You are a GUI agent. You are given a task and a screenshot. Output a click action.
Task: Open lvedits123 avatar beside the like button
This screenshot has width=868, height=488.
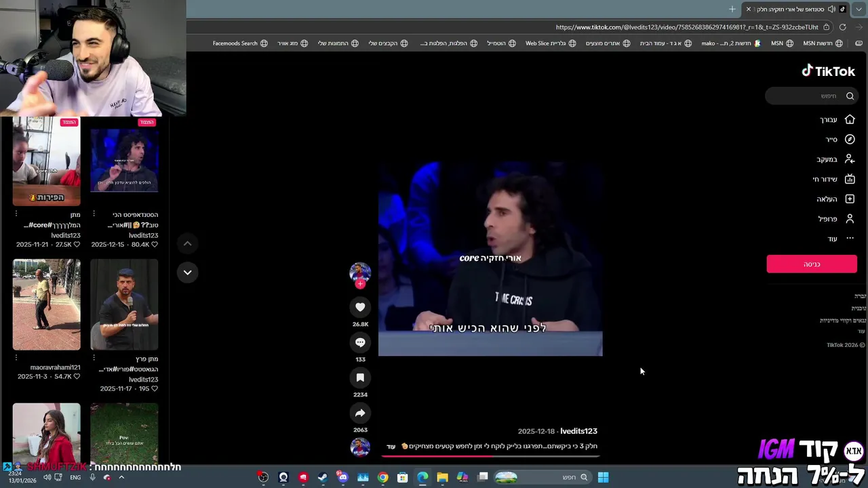(360, 272)
